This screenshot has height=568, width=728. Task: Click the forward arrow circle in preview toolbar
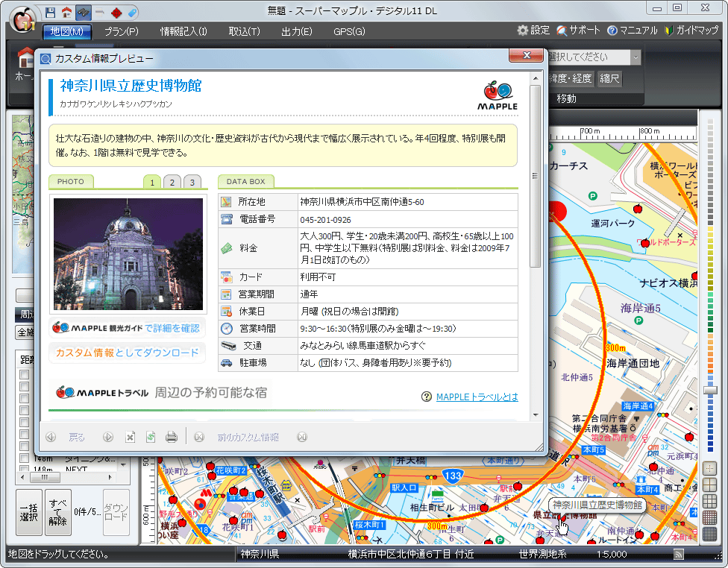[x=108, y=437]
